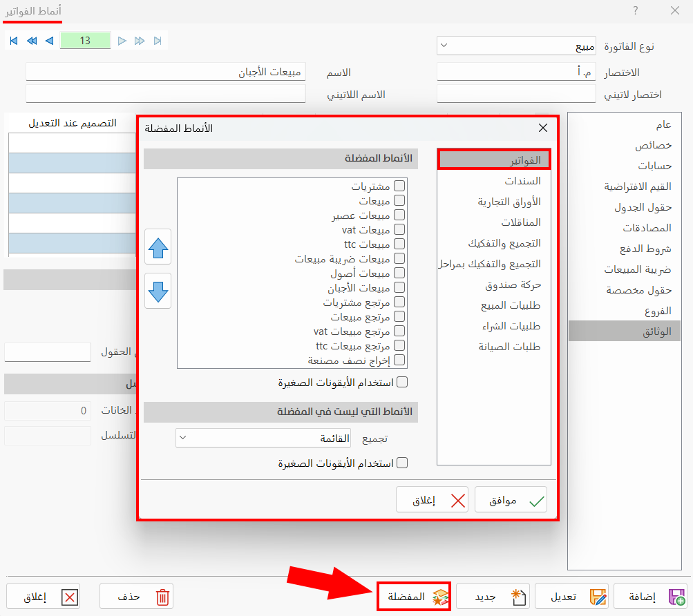Viewport: 693px width, 616px height.
Task: Check the مبيعات vat checkbox
Action: (399, 230)
